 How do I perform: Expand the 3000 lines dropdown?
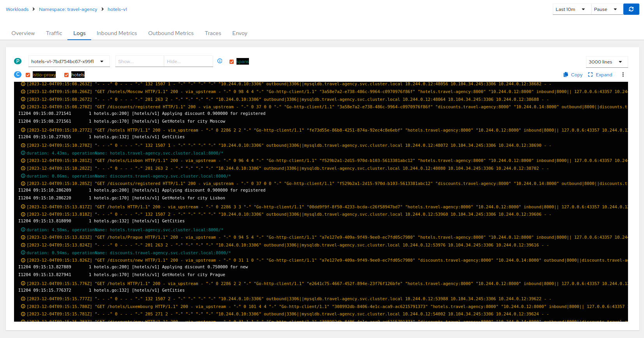coord(606,62)
